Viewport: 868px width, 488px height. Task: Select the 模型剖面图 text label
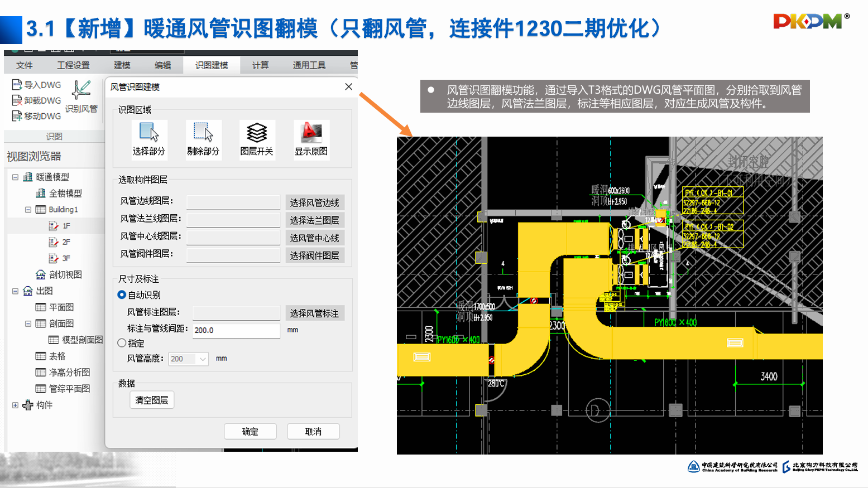[x=83, y=340]
